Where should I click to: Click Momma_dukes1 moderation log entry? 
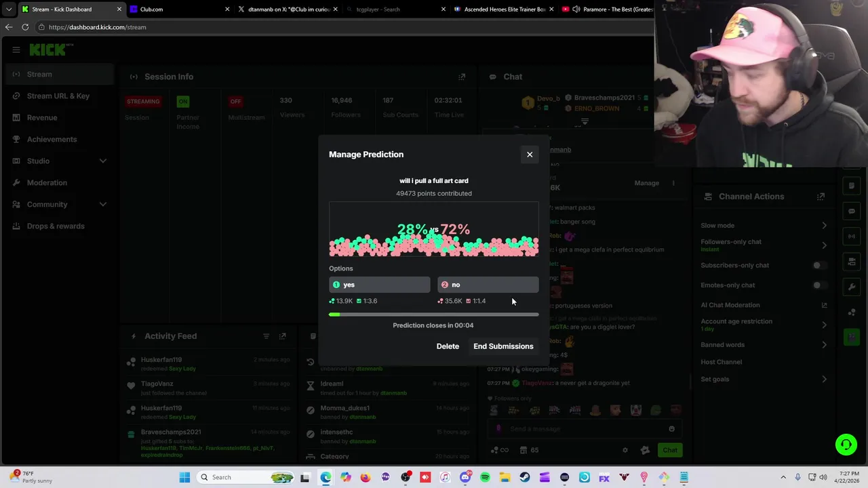tap(389, 412)
